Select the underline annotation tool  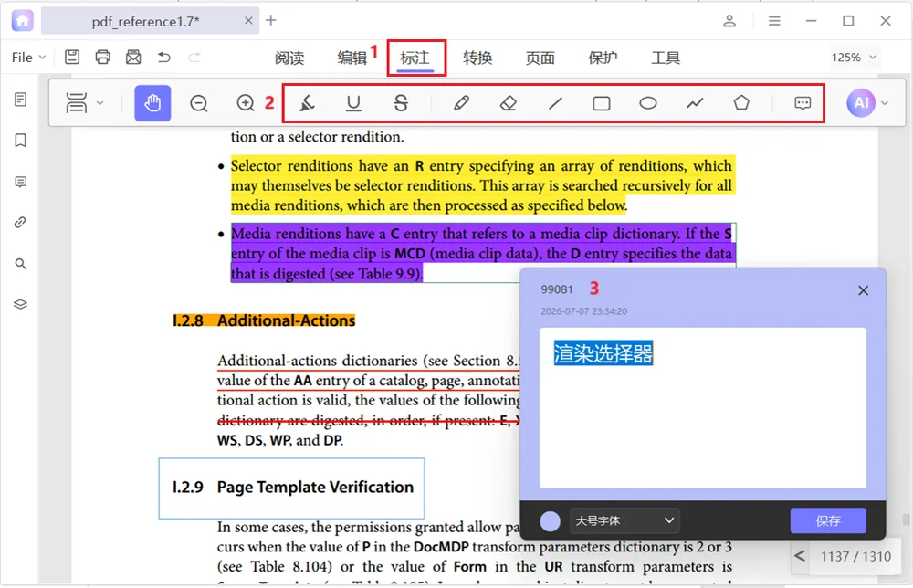pos(353,103)
